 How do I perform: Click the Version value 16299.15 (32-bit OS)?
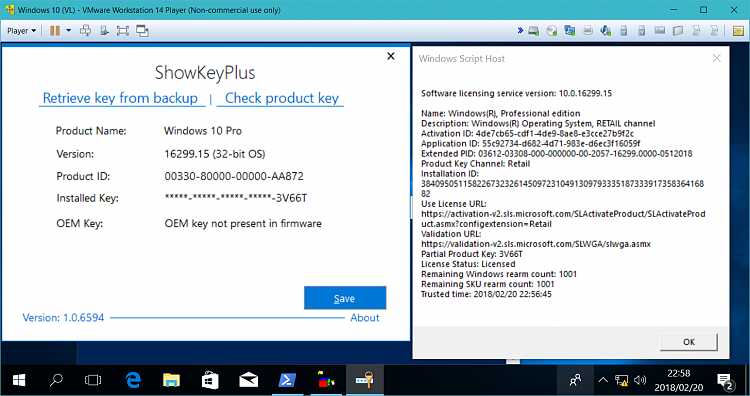click(215, 154)
